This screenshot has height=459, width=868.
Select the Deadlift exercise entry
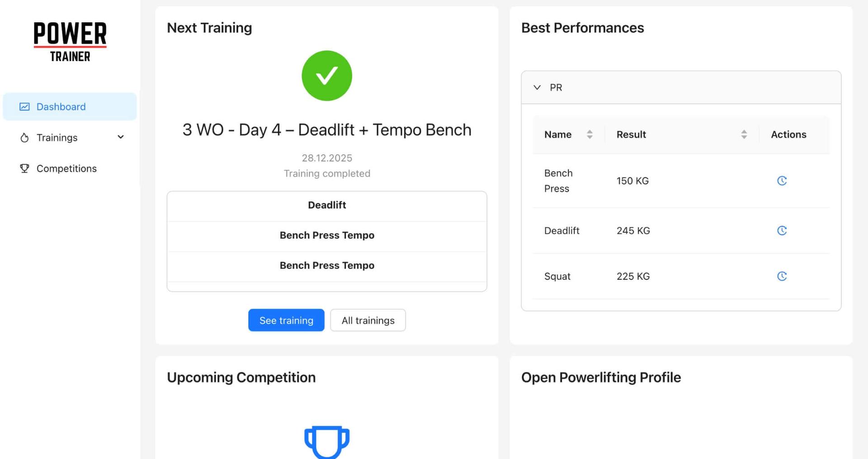tap(327, 205)
